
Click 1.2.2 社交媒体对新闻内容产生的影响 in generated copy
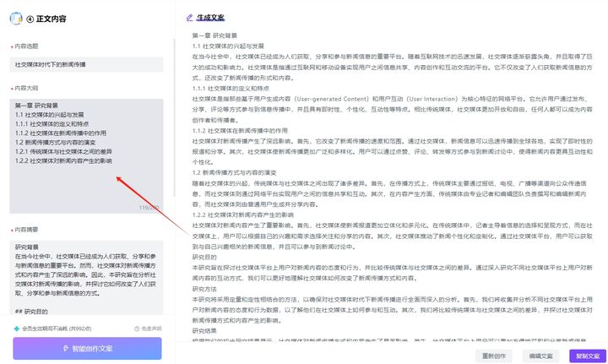pyautogui.click(x=242, y=215)
